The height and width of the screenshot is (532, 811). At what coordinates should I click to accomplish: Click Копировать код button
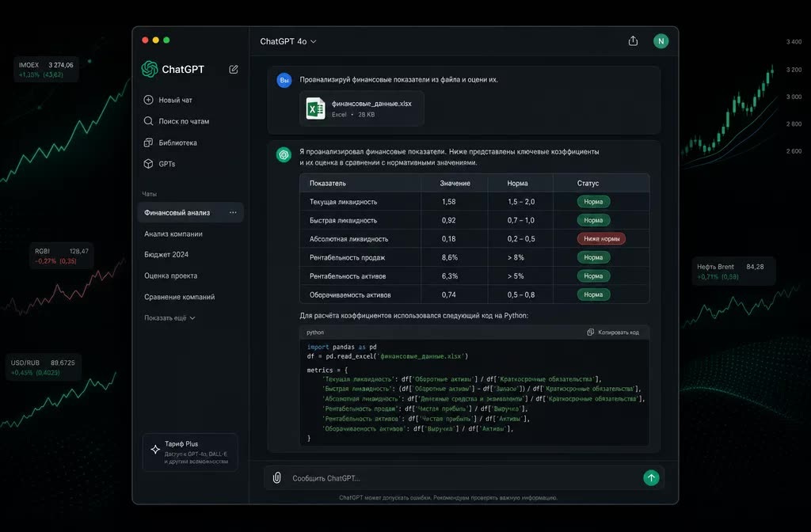613,332
